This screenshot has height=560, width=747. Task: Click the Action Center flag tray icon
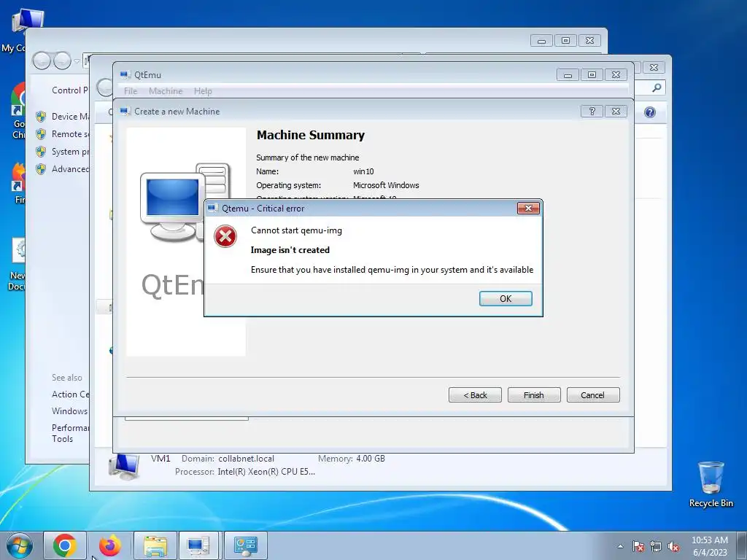click(638, 546)
